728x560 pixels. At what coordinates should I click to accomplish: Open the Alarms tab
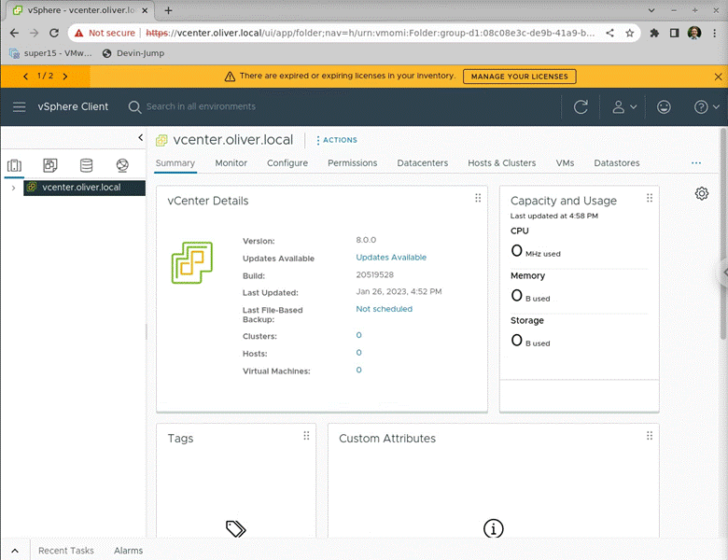pyautogui.click(x=128, y=551)
